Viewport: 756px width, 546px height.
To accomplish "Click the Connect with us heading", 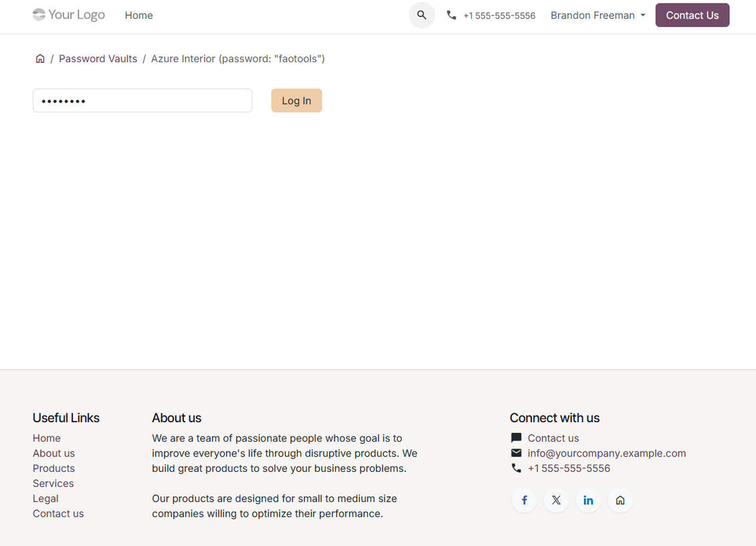I will tap(555, 418).
